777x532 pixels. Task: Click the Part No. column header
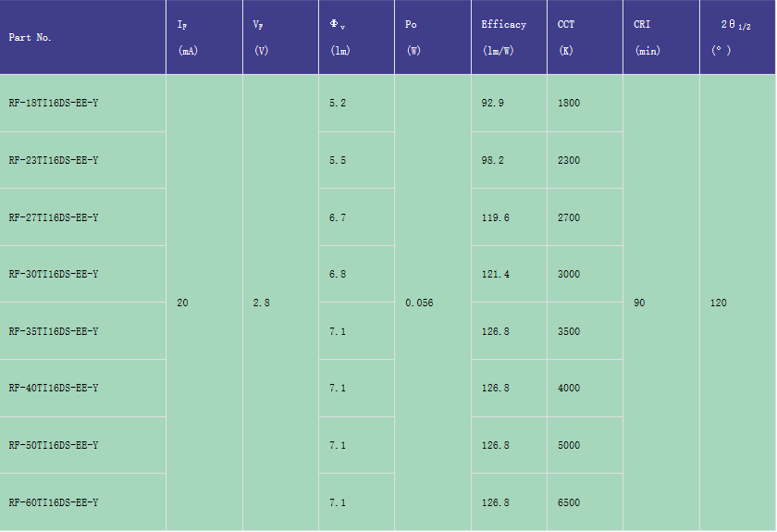[82, 37]
